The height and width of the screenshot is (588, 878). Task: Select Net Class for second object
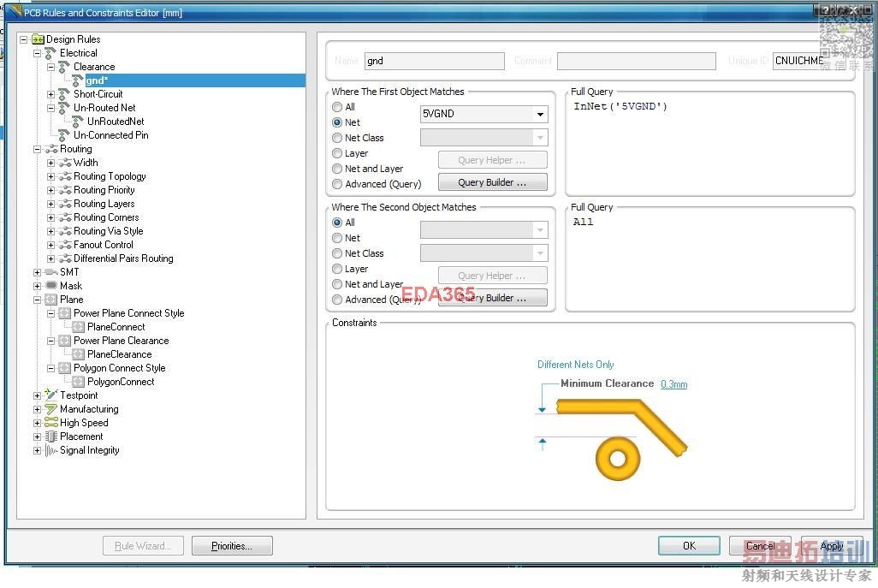click(x=337, y=253)
